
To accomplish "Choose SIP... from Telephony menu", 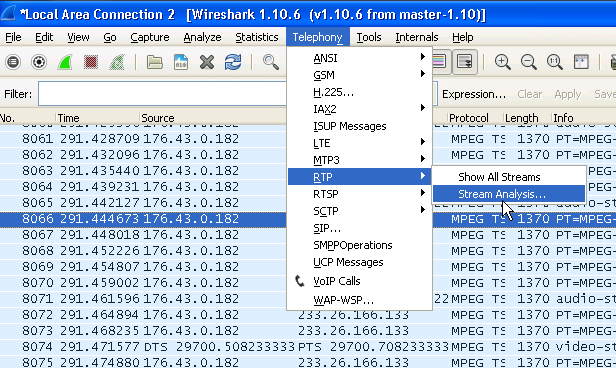I will coord(359,228).
